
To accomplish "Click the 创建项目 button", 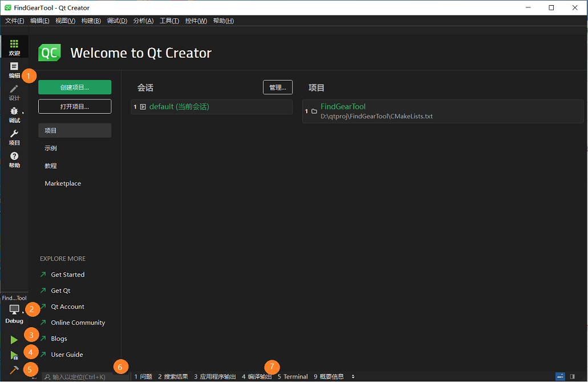I will (75, 87).
